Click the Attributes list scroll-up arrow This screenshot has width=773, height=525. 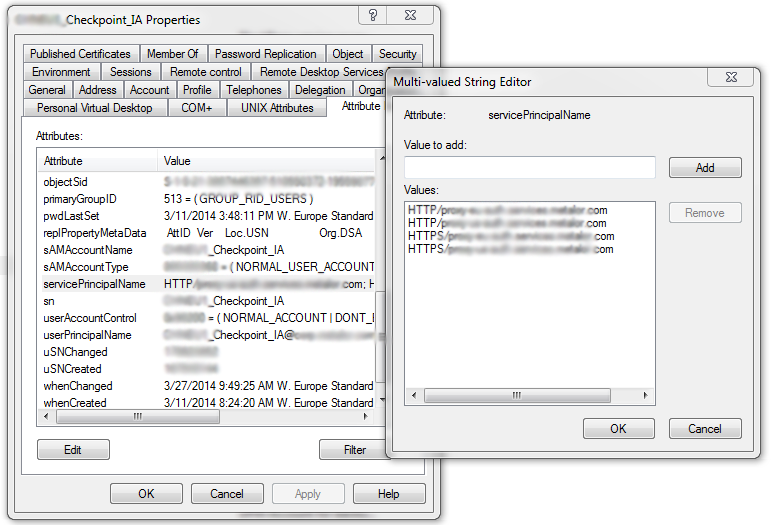382,158
